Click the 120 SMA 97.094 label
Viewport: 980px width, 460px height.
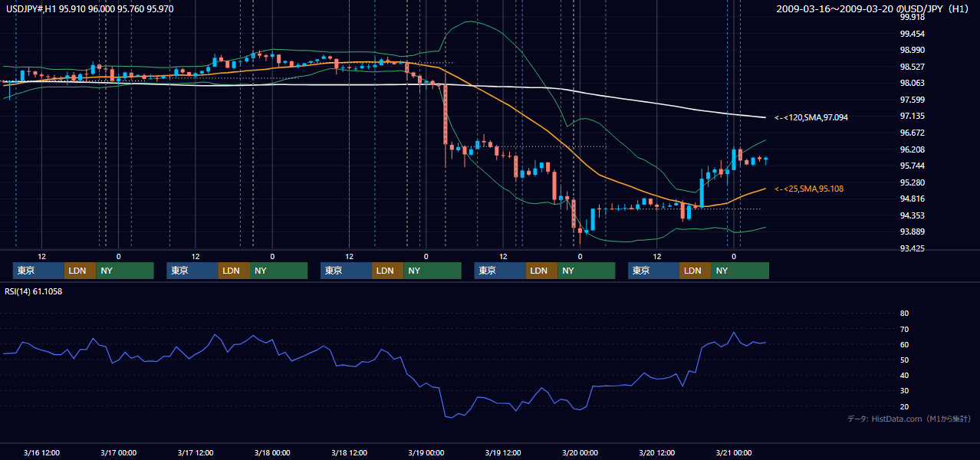811,117
